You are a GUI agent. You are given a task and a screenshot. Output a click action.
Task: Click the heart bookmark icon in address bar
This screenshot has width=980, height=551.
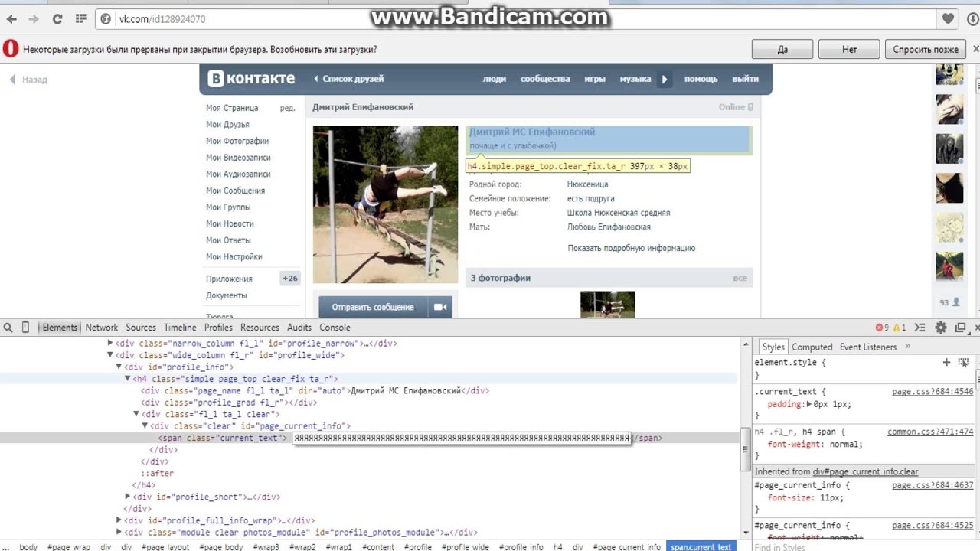pyautogui.click(x=948, y=19)
